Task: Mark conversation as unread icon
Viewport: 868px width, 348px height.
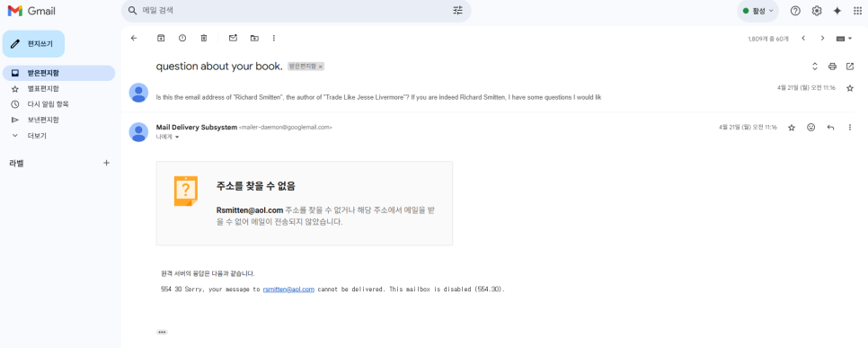Action: click(233, 39)
